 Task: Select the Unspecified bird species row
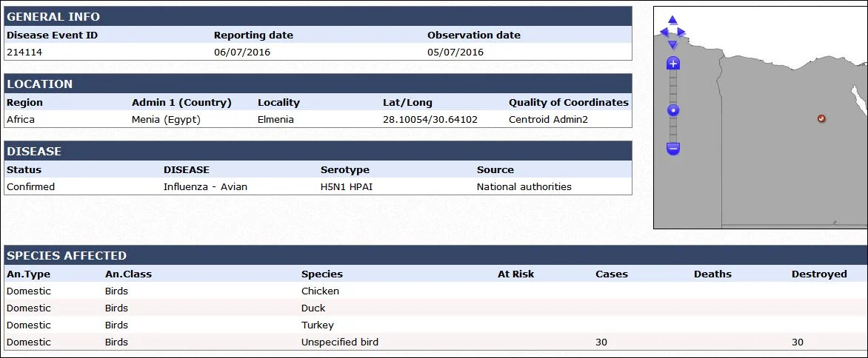[x=435, y=342]
